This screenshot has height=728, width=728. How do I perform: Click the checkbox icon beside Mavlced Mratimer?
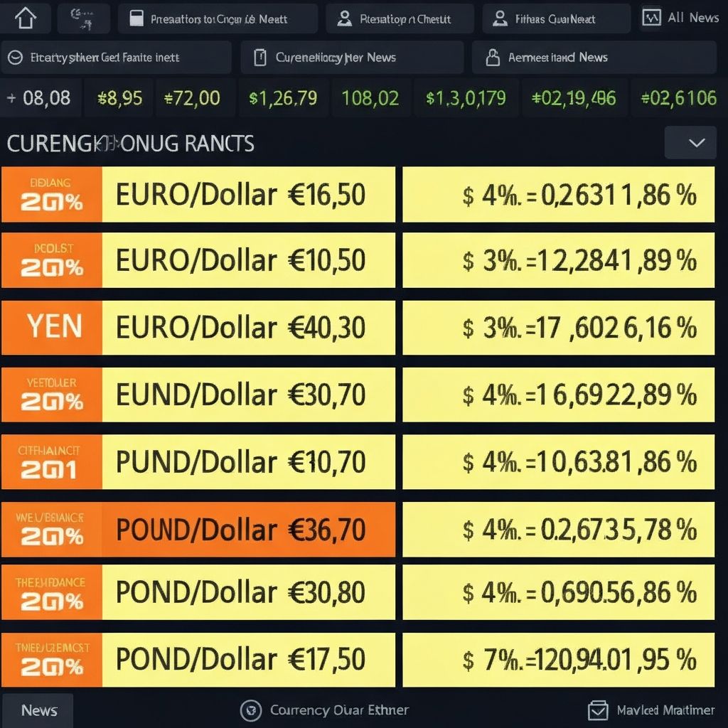click(x=598, y=710)
